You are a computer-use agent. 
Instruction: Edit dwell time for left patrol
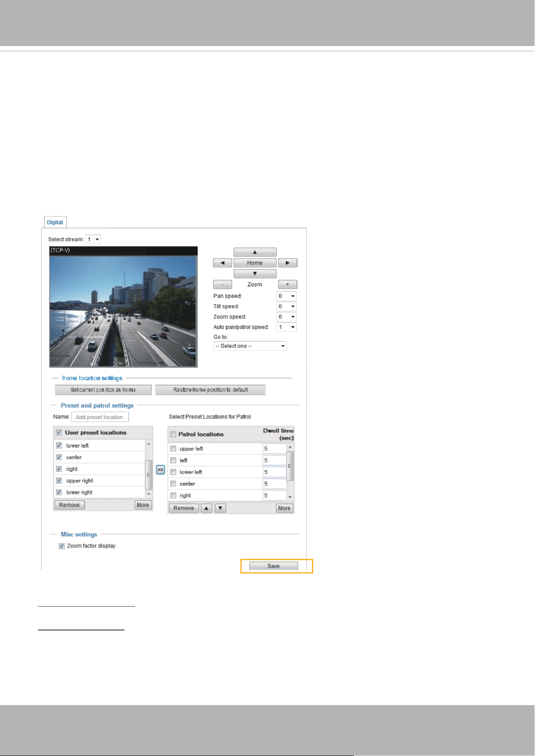point(274,460)
